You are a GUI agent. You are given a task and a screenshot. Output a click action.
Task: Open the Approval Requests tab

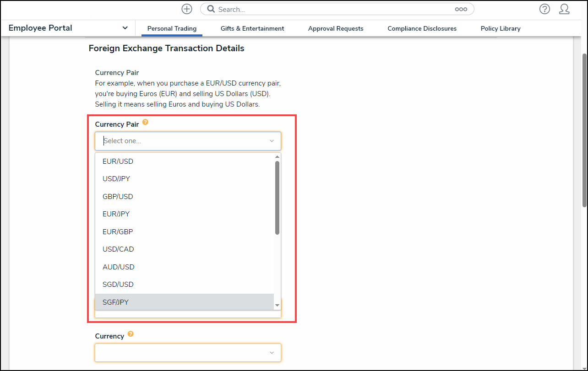click(x=336, y=28)
